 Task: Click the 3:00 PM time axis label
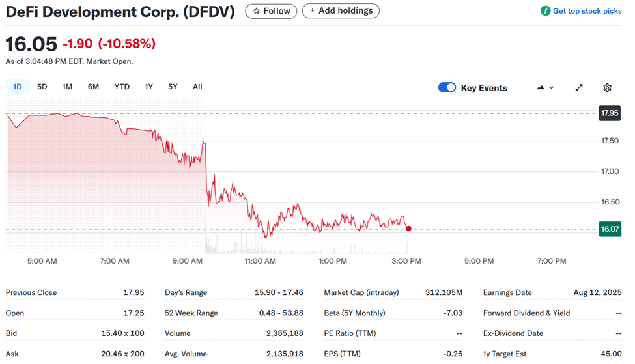coord(406,261)
